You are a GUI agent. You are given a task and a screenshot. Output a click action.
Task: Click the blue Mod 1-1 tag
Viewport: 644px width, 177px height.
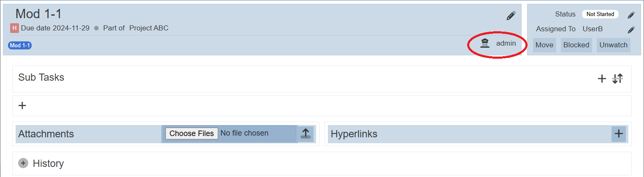point(20,46)
